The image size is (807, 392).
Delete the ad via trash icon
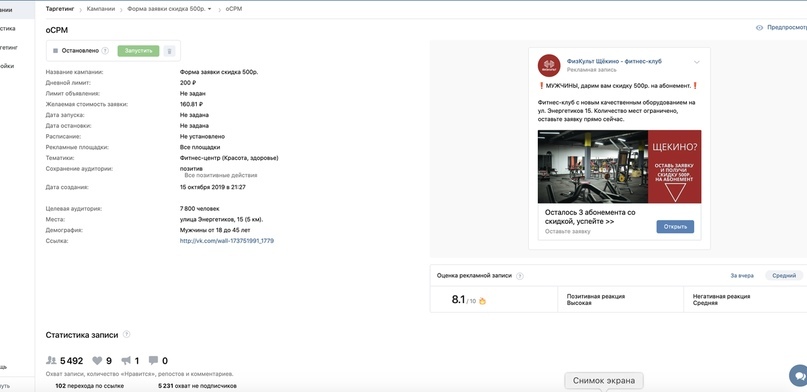pos(170,51)
